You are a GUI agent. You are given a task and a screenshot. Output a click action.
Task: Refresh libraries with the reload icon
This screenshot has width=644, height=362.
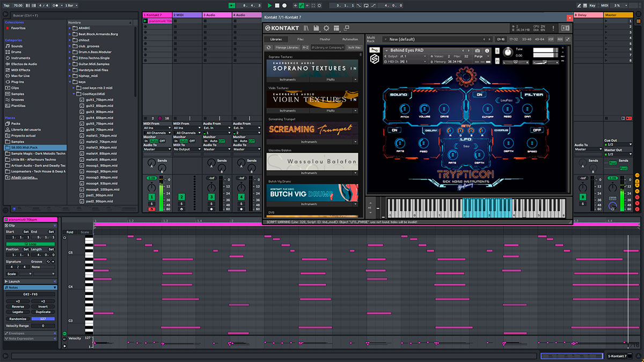click(x=269, y=48)
